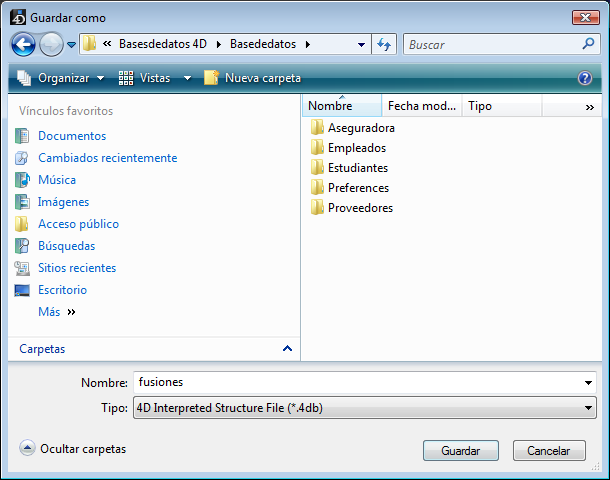This screenshot has width=610, height=480.
Task: Open Imágenes favorite link
Action: click(x=63, y=202)
